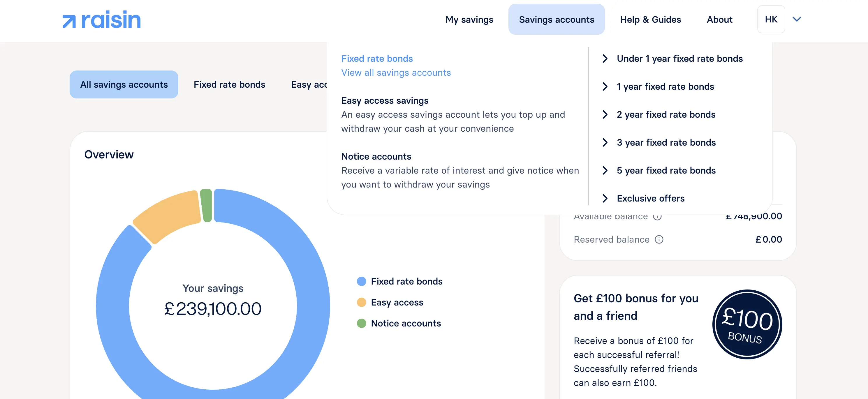This screenshot has width=868, height=399.
Task: Expand 1 year fixed rate bonds
Action: [665, 86]
